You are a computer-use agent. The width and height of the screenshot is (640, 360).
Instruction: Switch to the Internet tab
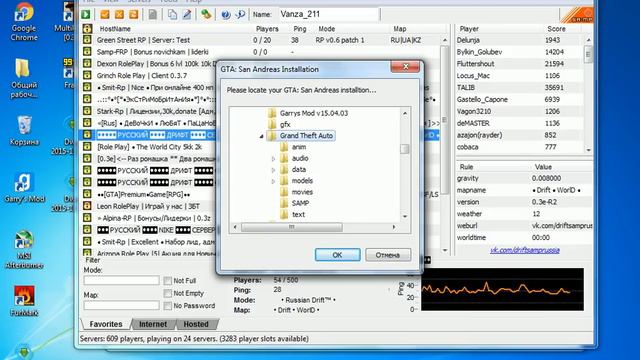pos(153,324)
